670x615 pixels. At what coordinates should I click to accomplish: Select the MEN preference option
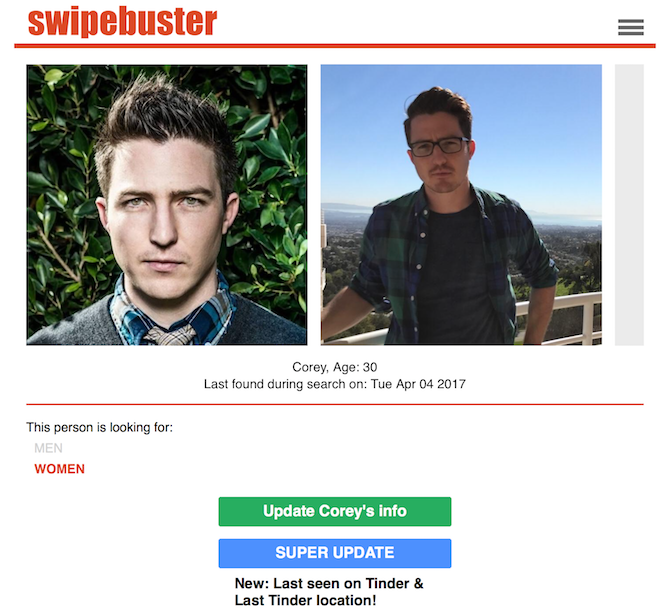(48, 448)
